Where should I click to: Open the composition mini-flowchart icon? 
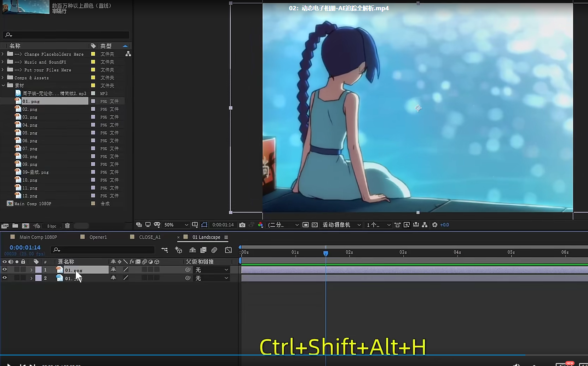click(165, 250)
